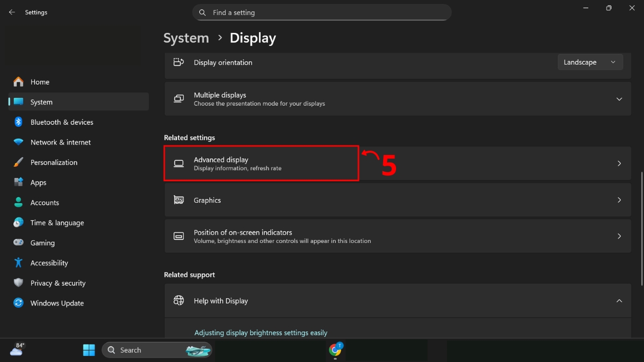Click the Related settings heading
This screenshot has height=362, width=644.
pyautogui.click(x=189, y=138)
